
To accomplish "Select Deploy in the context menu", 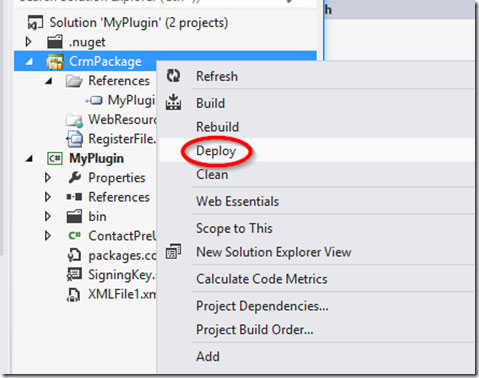I will point(216,151).
